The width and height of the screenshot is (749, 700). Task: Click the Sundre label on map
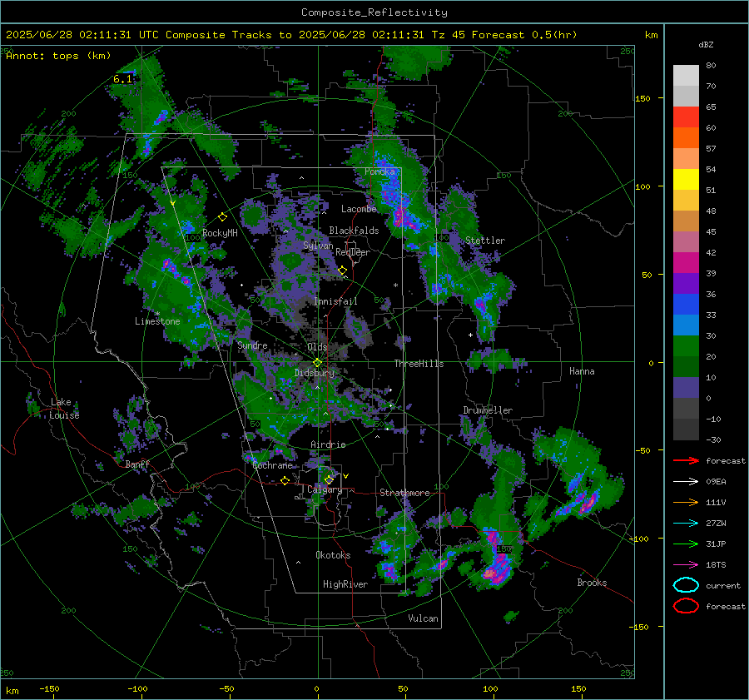point(252,345)
